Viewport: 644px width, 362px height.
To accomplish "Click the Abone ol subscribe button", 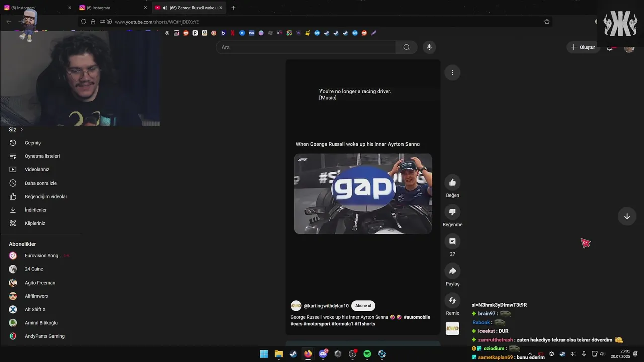I will click(363, 306).
